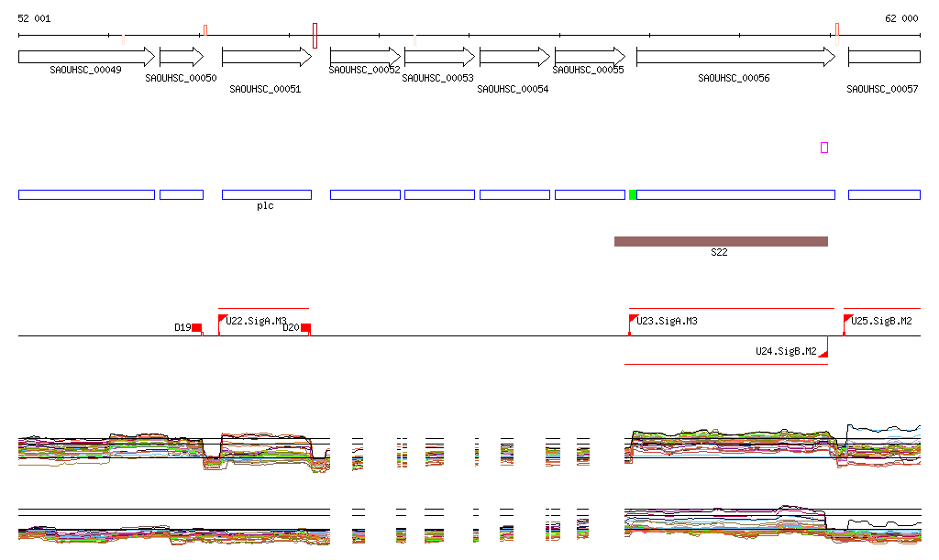Click the S22 label text
This screenshot has height=560, width=939.
(719, 252)
